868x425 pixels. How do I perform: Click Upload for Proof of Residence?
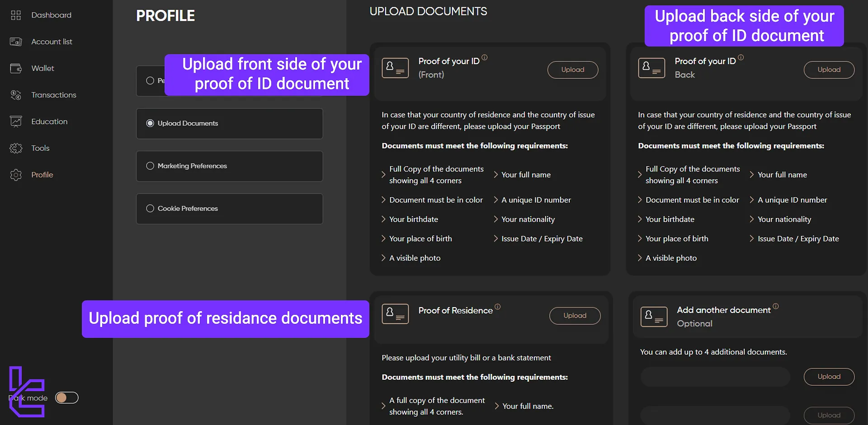pyautogui.click(x=575, y=316)
